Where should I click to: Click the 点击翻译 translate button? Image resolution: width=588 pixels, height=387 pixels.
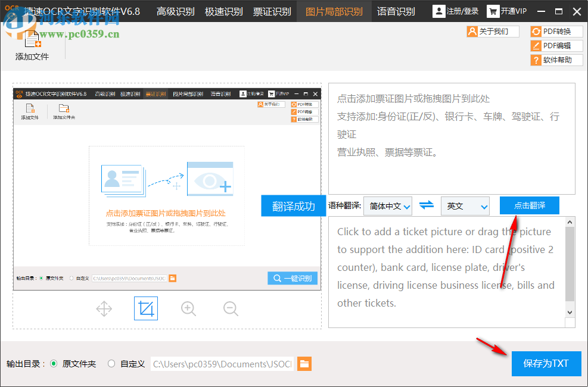click(529, 205)
